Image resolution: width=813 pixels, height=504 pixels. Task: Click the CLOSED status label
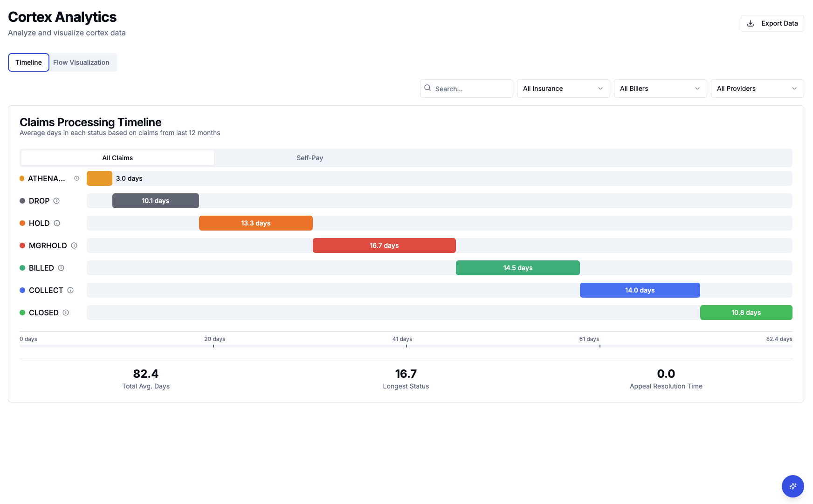tap(44, 313)
